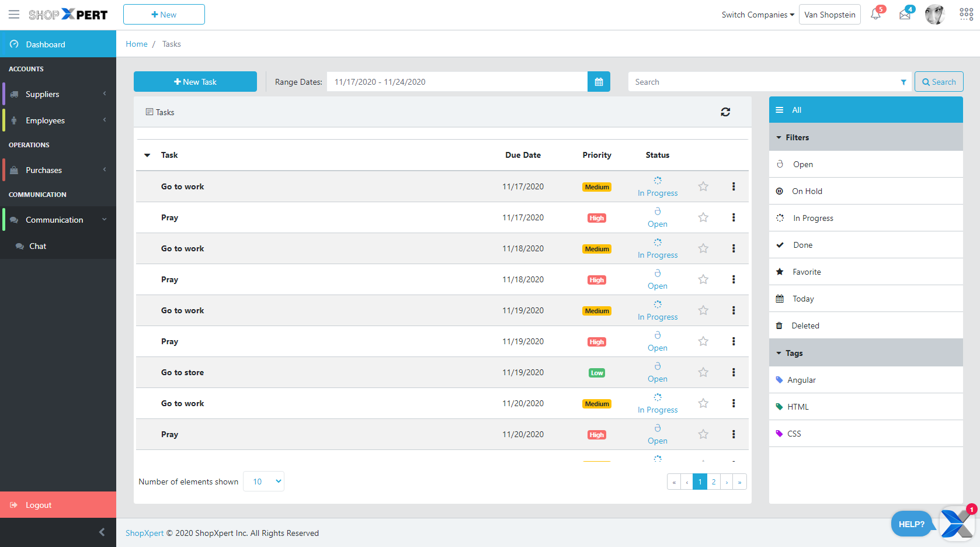
Task: Collapse the Filters section
Action: tap(779, 137)
